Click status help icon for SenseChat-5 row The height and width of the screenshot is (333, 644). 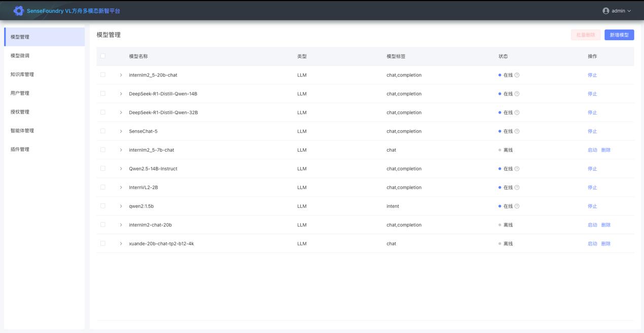coord(517,131)
